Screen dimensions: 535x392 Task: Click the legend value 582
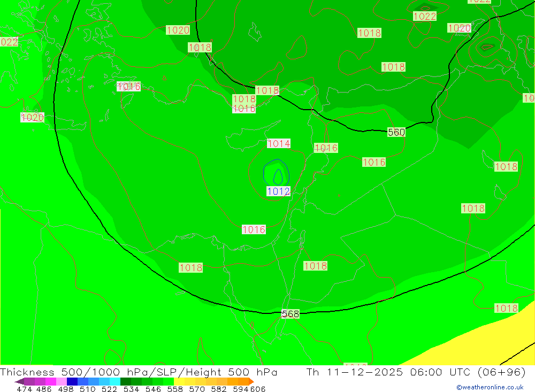(x=219, y=389)
